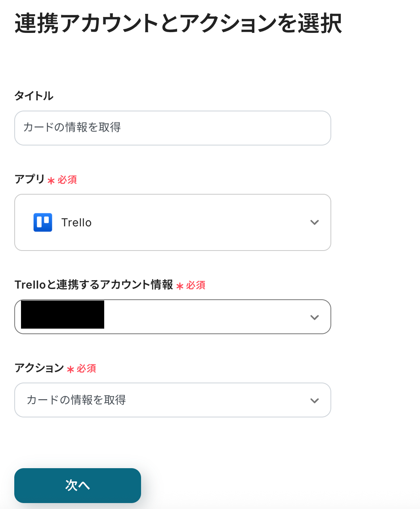The image size is (420, 509).
Task: Click the Trello logo icon
Action: pyautogui.click(x=43, y=222)
